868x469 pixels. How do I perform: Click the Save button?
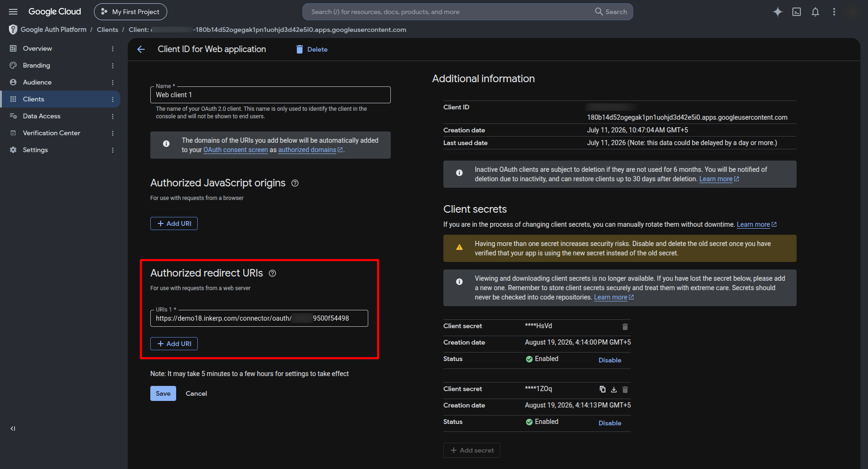point(163,393)
